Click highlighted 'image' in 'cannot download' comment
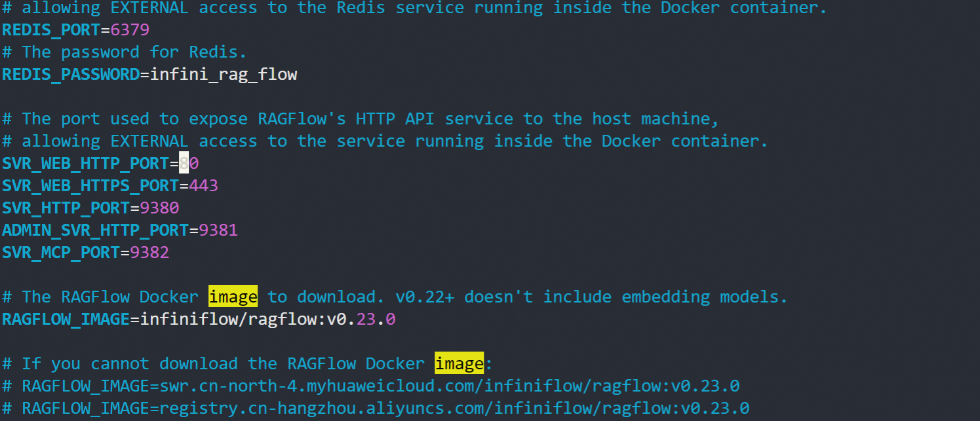Viewport: 980px width, 421px height. [x=460, y=364]
